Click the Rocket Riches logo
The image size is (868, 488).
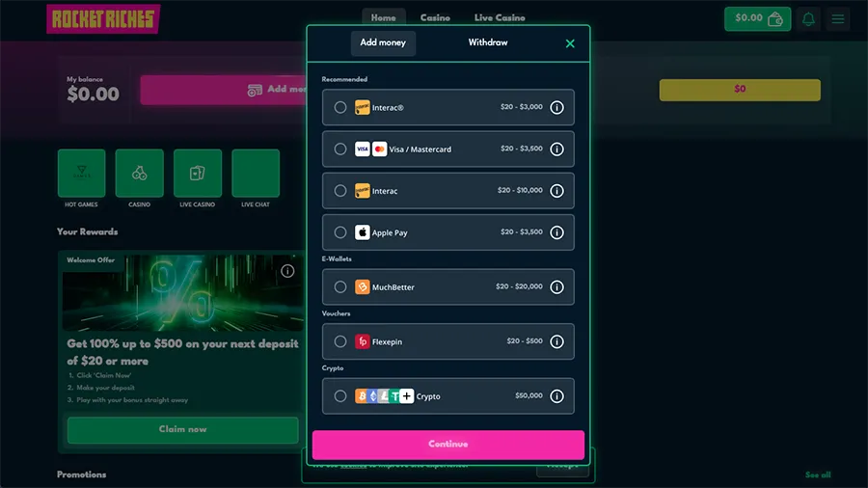[x=103, y=19]
